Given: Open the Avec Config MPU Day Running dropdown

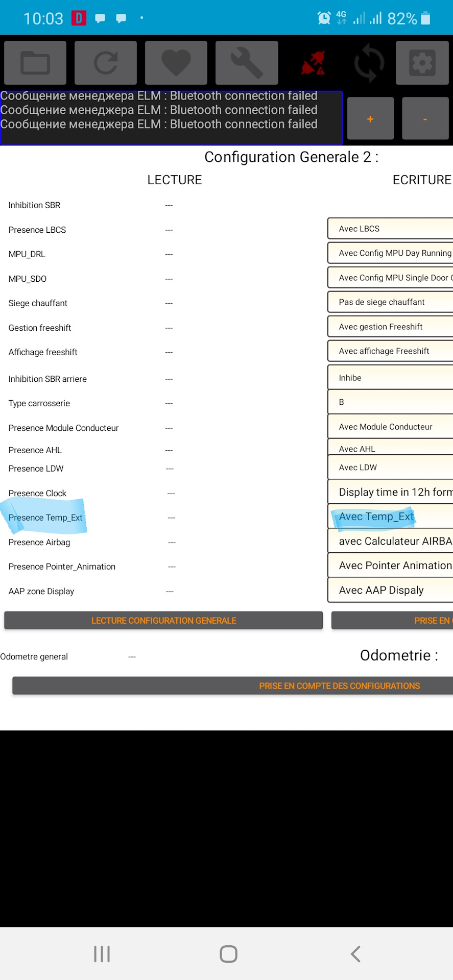Looking at the screenshot, I should (x=390, y=253).
